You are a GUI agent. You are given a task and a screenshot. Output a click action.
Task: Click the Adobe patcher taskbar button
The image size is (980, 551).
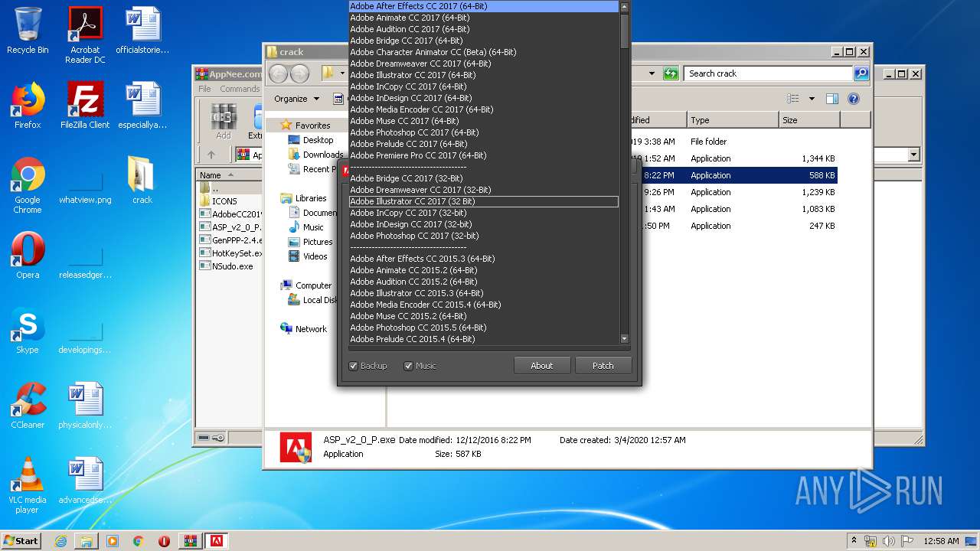tap(217, 541)
